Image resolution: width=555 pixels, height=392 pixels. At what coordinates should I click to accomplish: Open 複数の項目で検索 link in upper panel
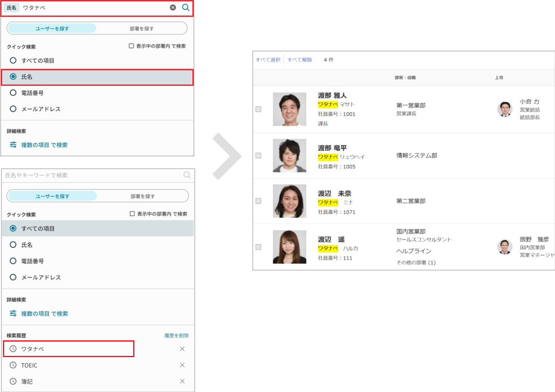click(x=44, y=145)
